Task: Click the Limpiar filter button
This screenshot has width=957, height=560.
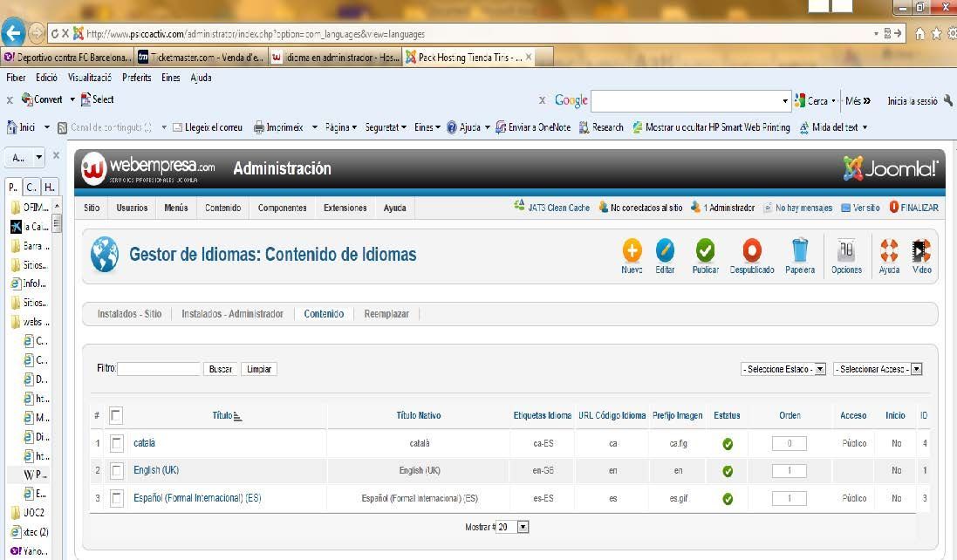Action: [259, 369]
